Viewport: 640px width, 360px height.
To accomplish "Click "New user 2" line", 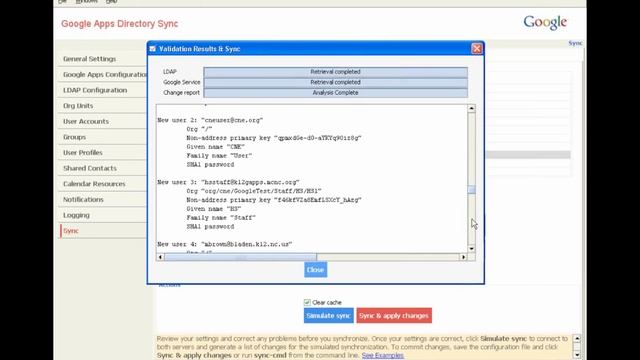I will point(210,120).
